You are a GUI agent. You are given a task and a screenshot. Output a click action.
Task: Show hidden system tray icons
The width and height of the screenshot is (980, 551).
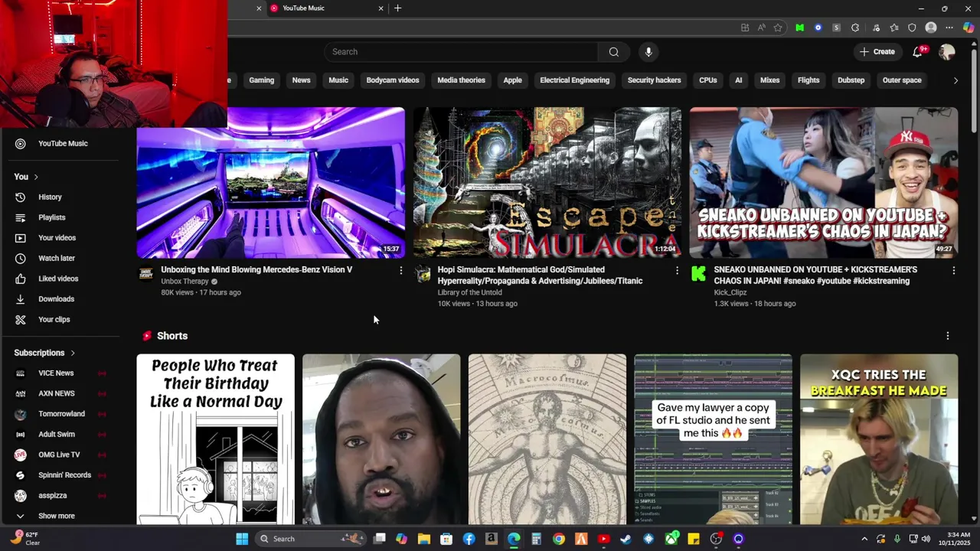pos(864,539)
